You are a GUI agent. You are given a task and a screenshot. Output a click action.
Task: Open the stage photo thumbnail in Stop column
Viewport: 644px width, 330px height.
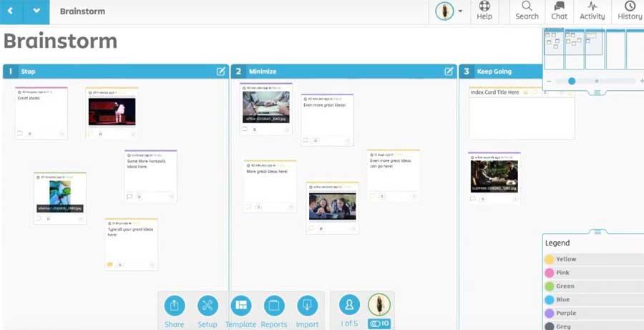pos(112,112)
